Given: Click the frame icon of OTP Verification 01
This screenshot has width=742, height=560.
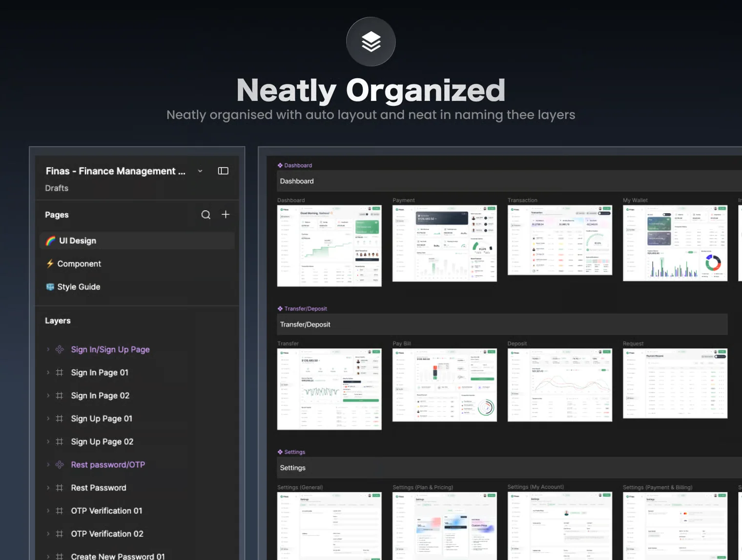Looking at the screenshot, I should coord(60,511).
